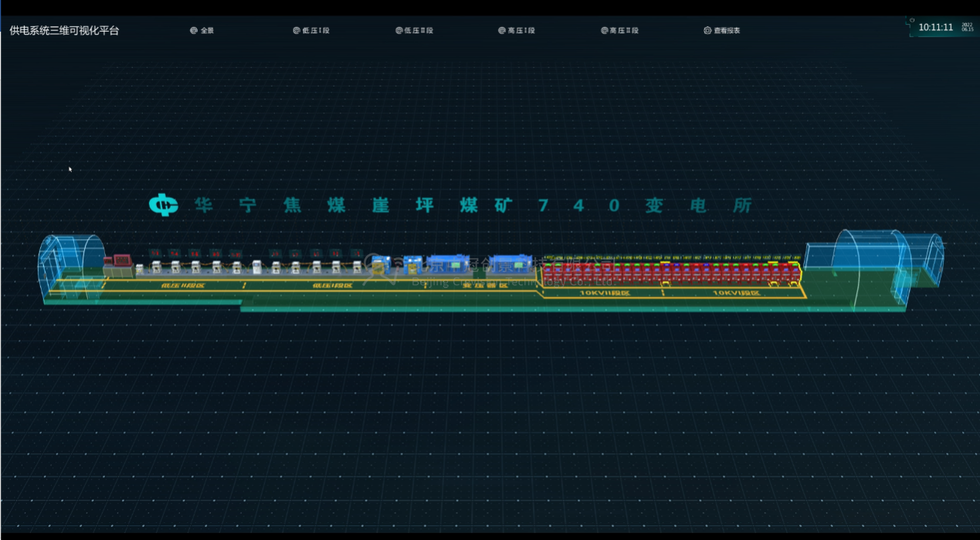Screen dimensions: 980x540
Task: Click the 华宁焦煤崖坪煤矿740变电所 heading
Action: [x=473, y=205]
